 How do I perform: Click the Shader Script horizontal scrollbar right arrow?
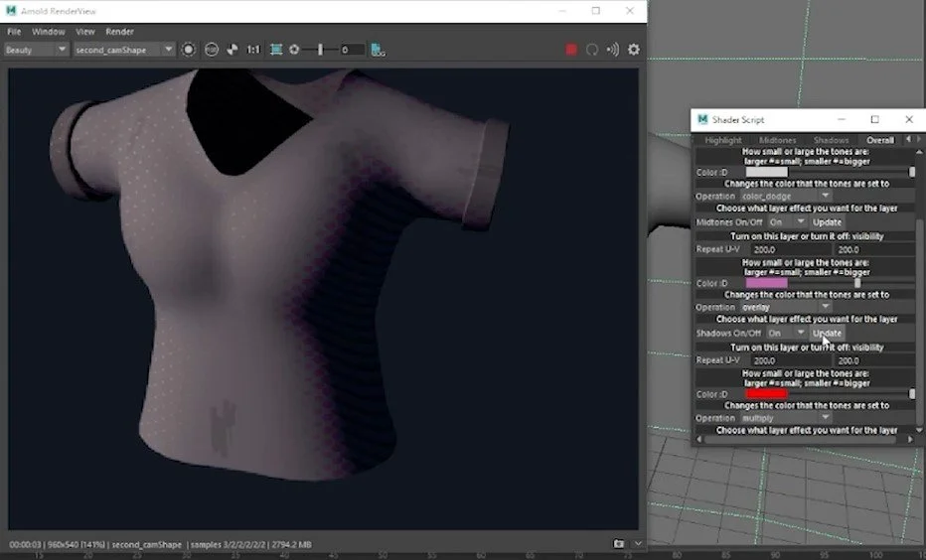click(x=910, y=439)
